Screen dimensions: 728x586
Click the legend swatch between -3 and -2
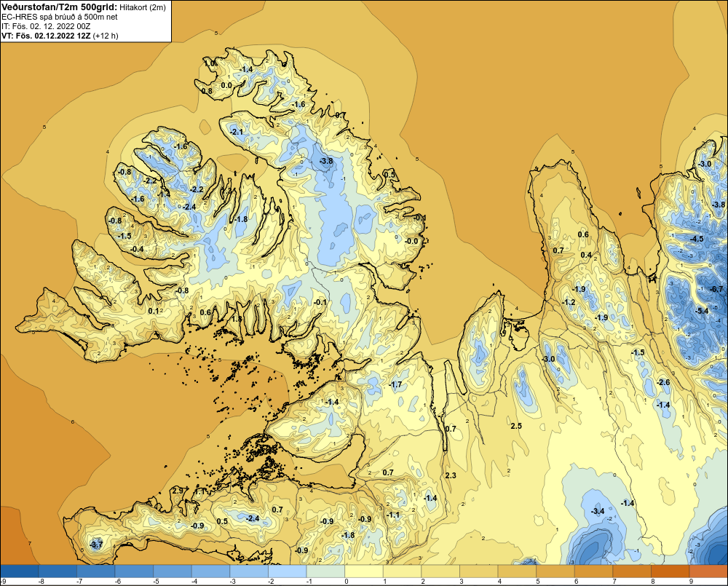pos(249,571)
